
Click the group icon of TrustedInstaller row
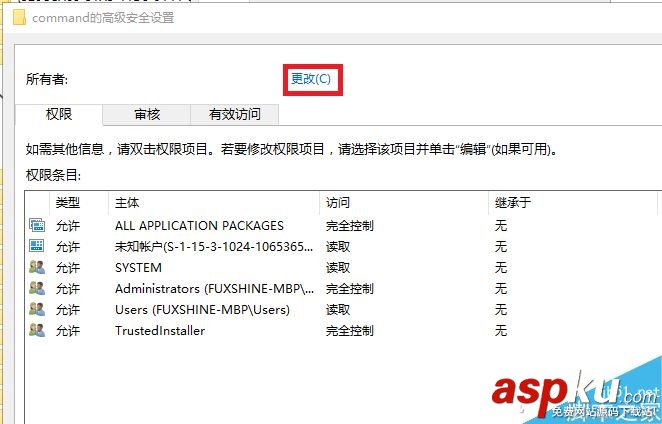pyautogui.click(x=37, y=330)
